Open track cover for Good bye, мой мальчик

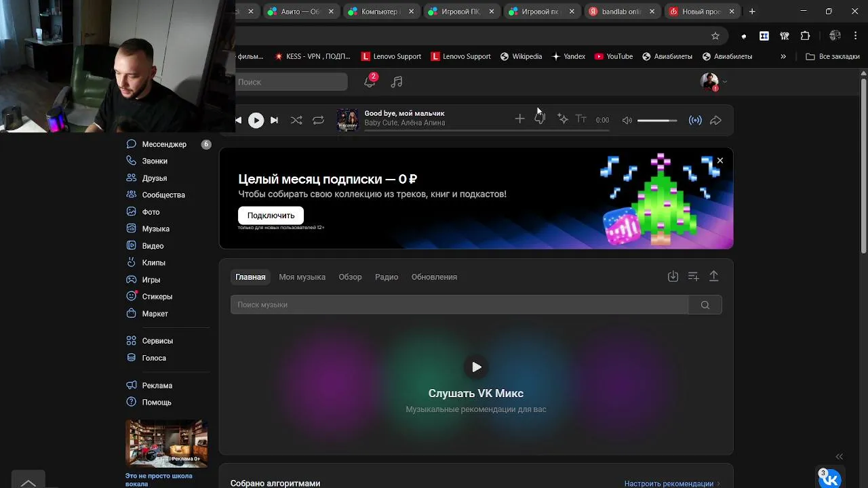tap(347, 119)
